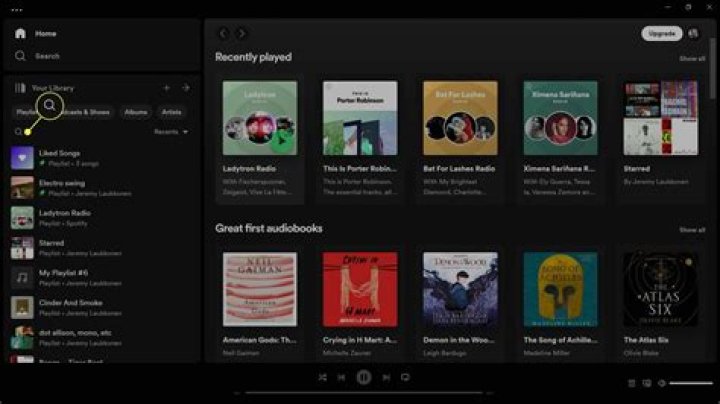The image size is (720, 404).
Task: Open Starred playlist in the library list
Action: [x=103, y=248]
